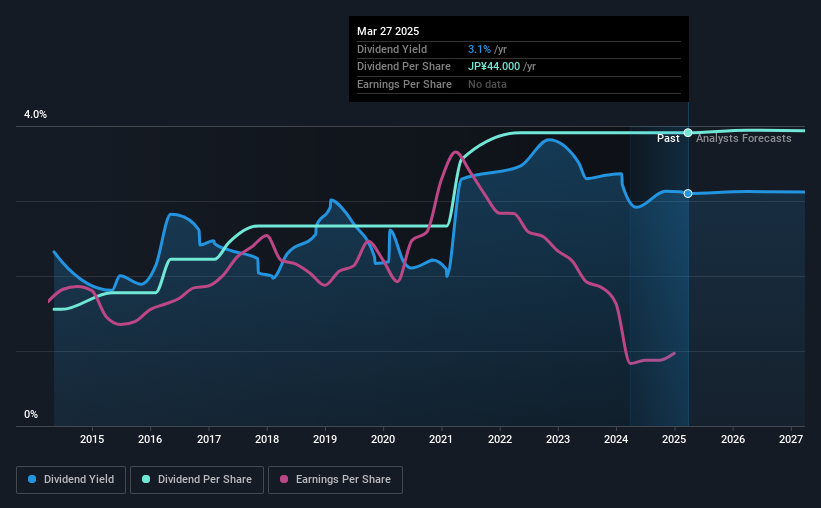Click the 3.1% dividend yield value
The height and width of the screenshot is (508, 821).
[x=479, y=49]
